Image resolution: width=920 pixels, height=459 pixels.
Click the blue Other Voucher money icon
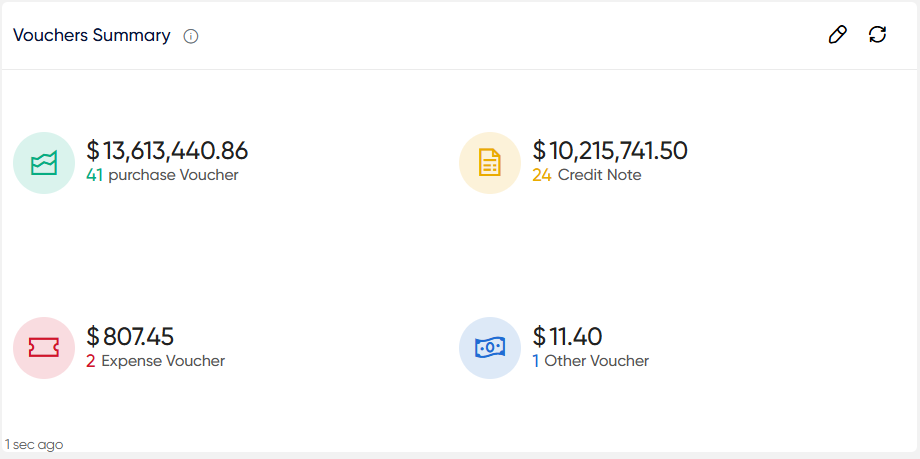point(490,348)
